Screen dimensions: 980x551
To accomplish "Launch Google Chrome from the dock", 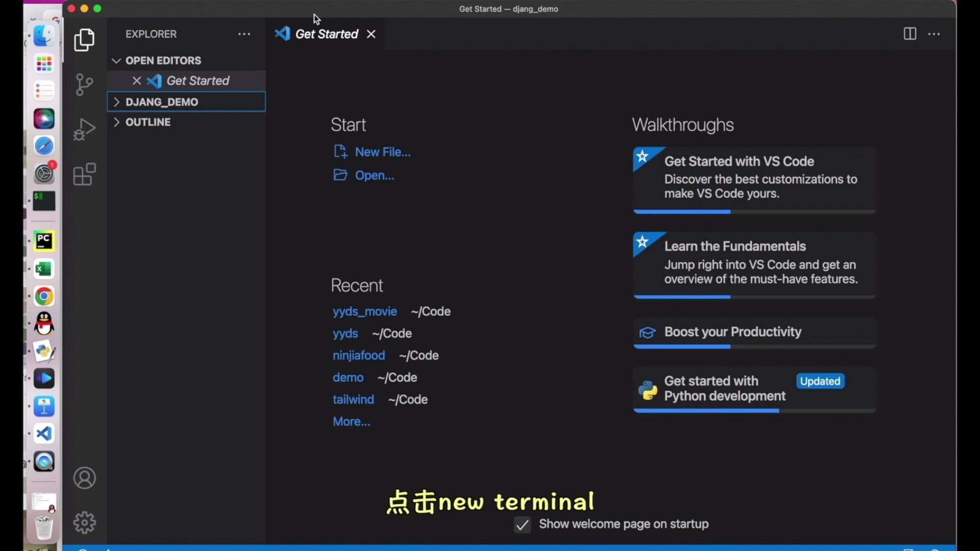I will click(x=44, y=296).
